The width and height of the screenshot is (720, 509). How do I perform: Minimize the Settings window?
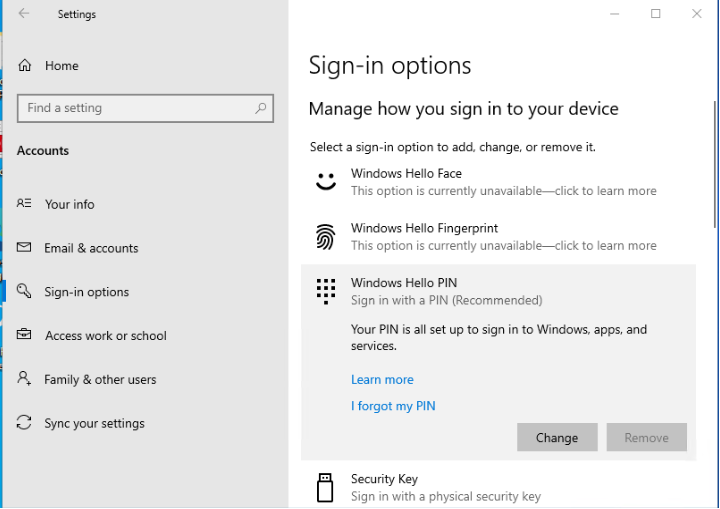click(x=614, y=14)
